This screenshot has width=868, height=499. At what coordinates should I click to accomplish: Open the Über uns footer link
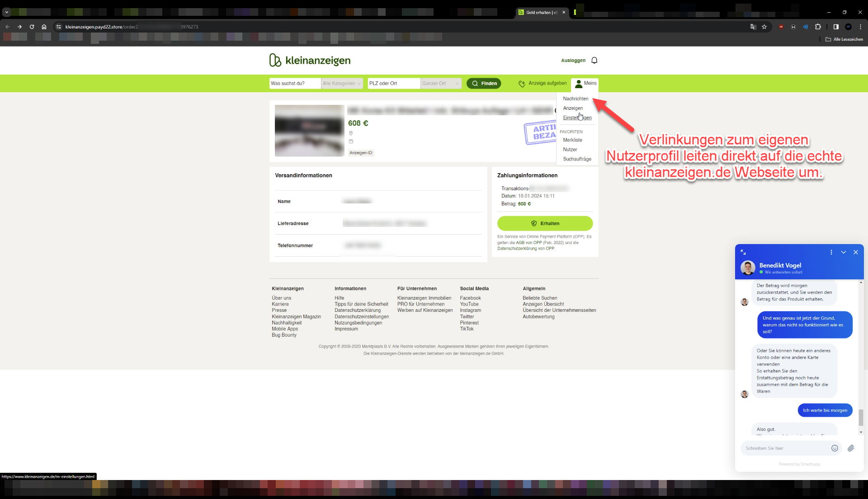281,298
